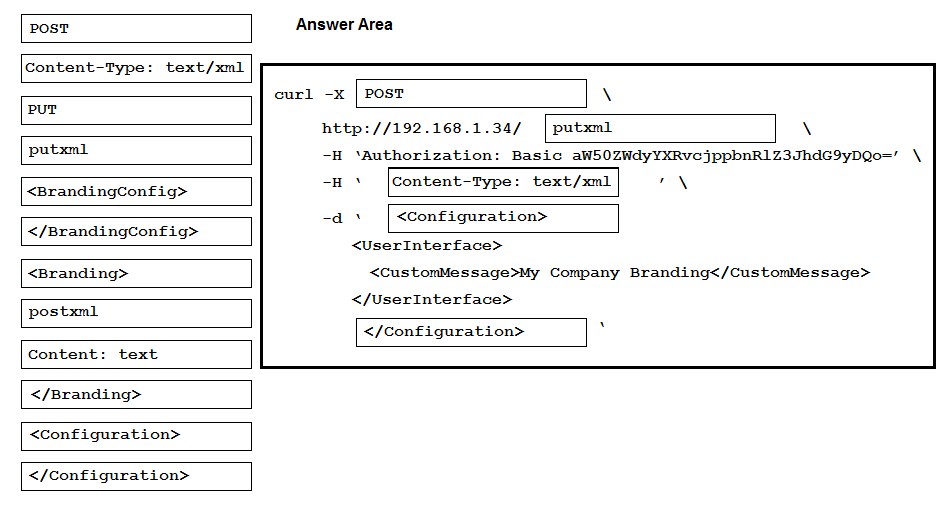
Task: Click the <BrandingConfig> opening tag option
Action: tap(136, 191)
